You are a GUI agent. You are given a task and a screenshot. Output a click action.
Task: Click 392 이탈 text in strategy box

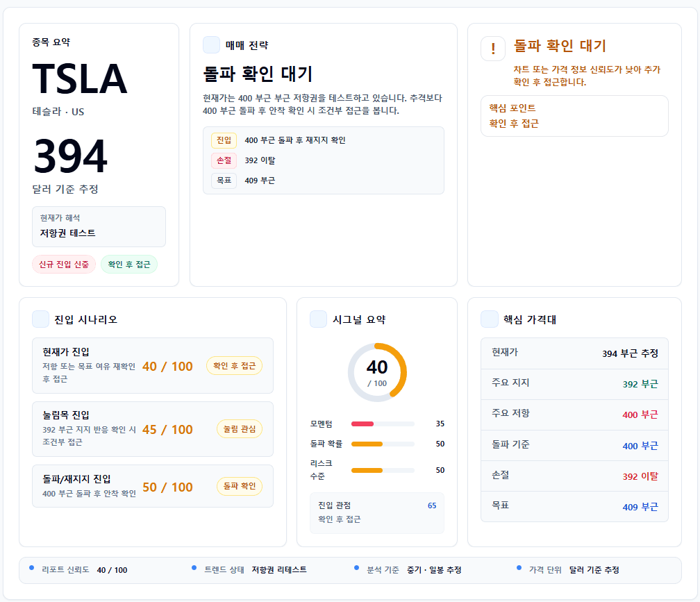(260, 160)
